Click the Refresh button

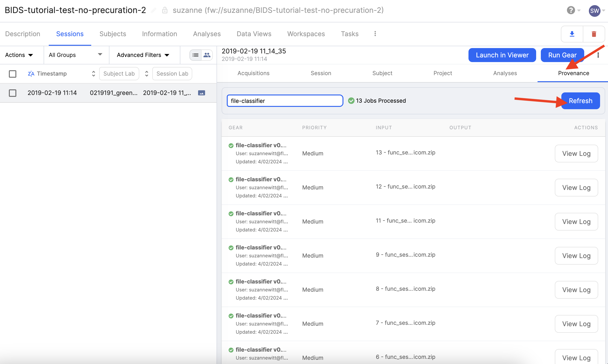click(x=580, y=101)
